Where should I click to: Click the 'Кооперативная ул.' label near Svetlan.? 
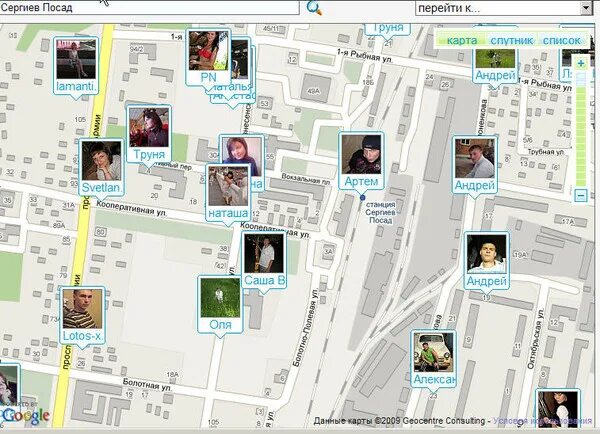131,208
